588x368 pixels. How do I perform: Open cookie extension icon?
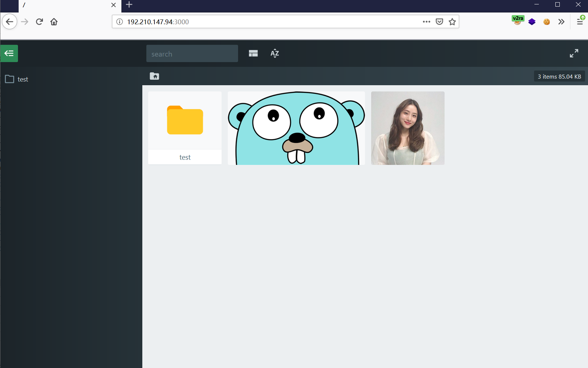pyautogui.click(x=547, y=22)
